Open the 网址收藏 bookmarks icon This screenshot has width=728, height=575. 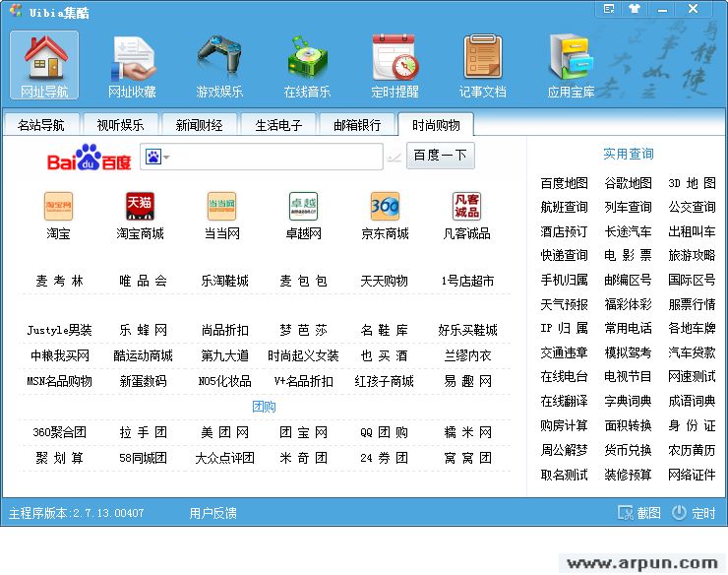[132, 65]
